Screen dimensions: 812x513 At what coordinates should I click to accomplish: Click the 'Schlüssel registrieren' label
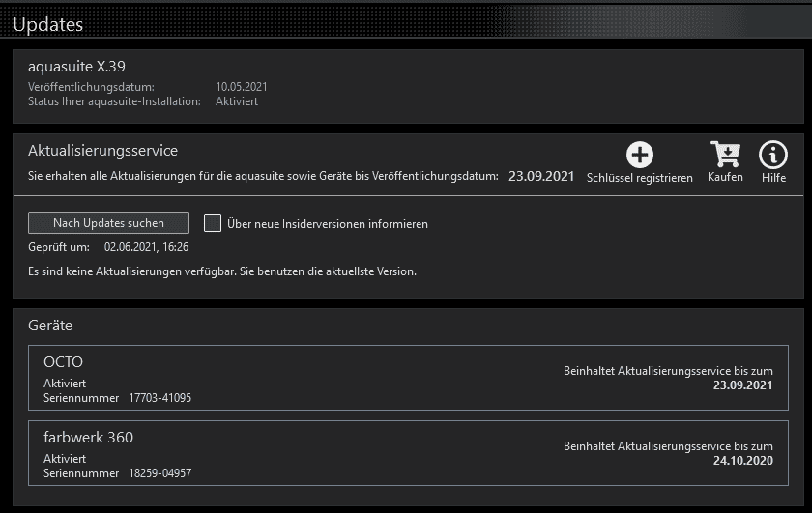(x=640, y=178)
